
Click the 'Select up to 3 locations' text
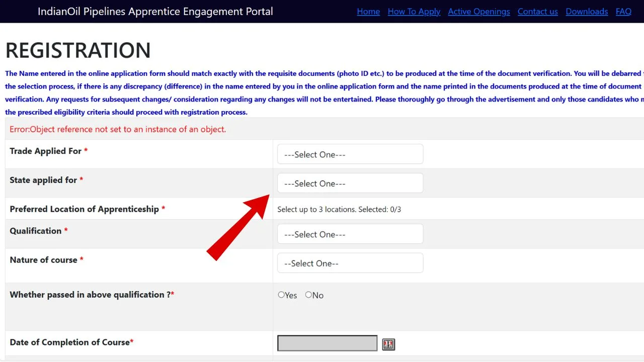339,209
